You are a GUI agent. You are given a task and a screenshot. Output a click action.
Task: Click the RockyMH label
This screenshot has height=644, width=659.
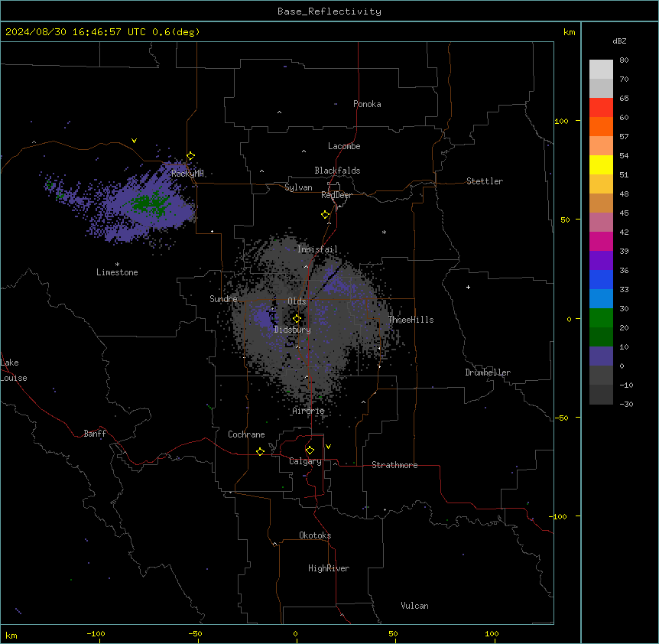187,173
